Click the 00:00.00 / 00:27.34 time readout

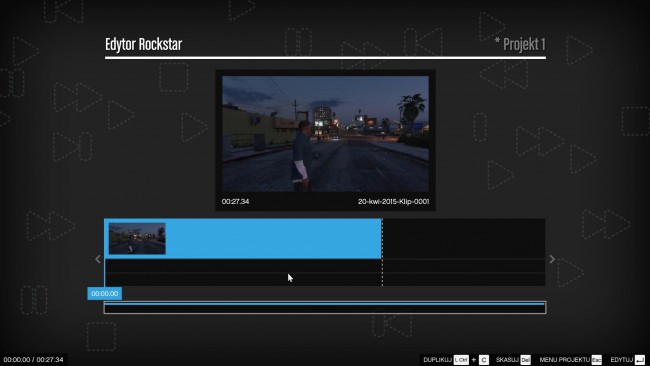pos(34,359)
